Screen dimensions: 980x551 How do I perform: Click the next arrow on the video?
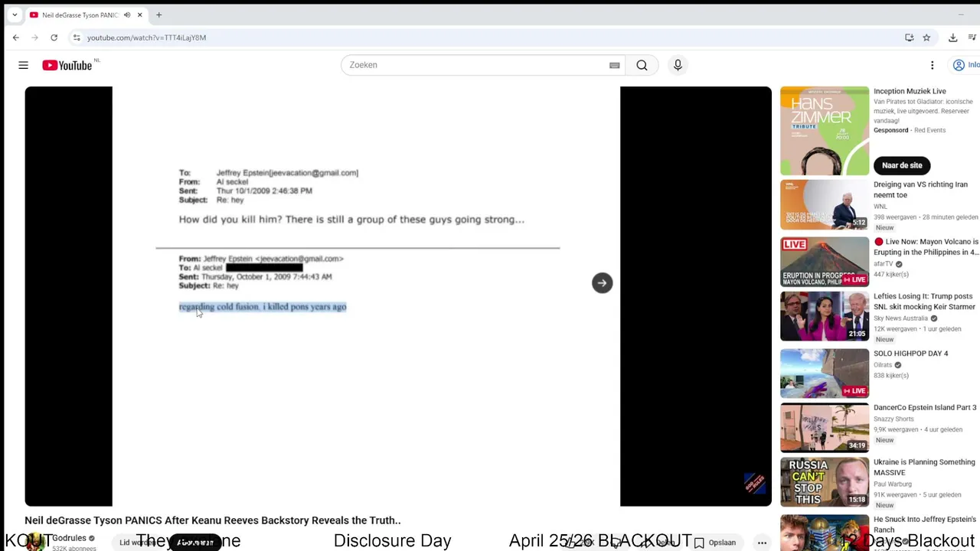pos(602,283)
